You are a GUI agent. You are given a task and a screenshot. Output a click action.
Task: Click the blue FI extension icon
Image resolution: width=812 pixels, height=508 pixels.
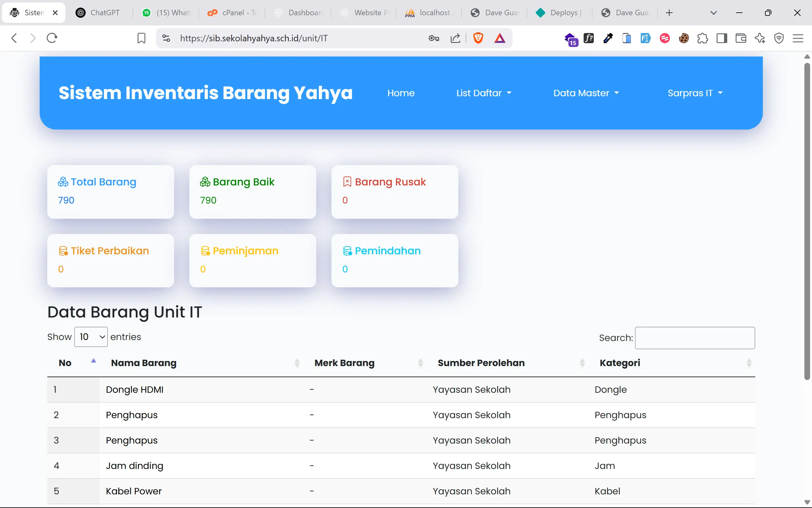(x=645, y=38)
